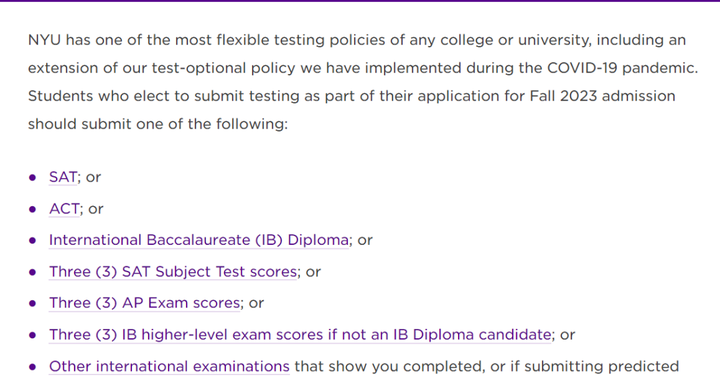Follow the International Baccalaureate (IB) Diploma link

pos(199,240)
